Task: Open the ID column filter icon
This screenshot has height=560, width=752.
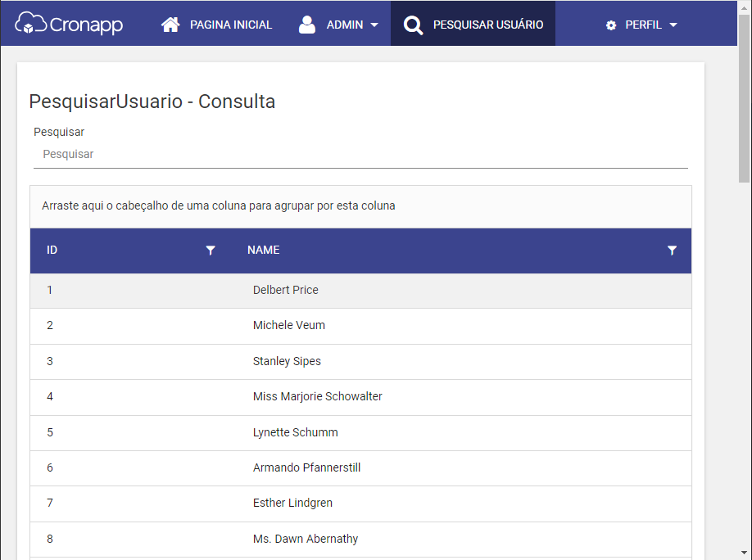Action: point(211,250)
